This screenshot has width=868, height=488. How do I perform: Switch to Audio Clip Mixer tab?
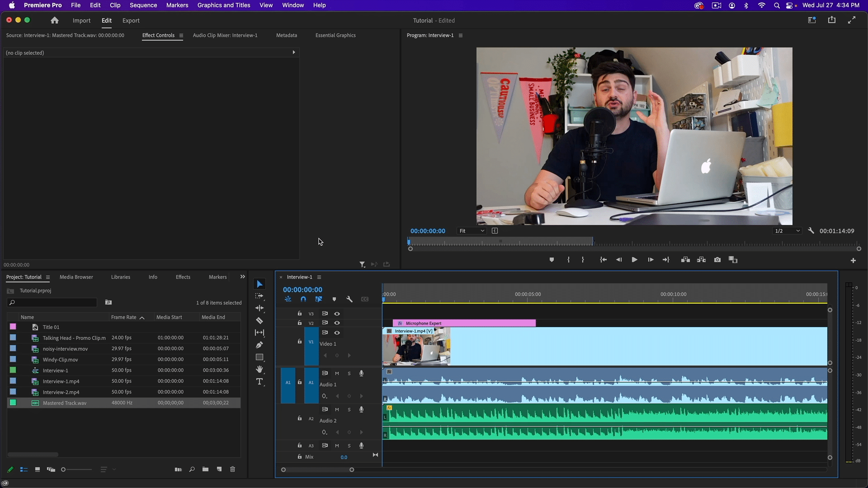pos(225,35)
